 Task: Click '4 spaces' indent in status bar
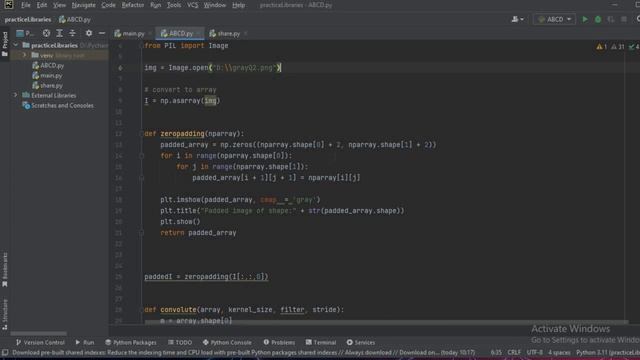click(559, 352)
